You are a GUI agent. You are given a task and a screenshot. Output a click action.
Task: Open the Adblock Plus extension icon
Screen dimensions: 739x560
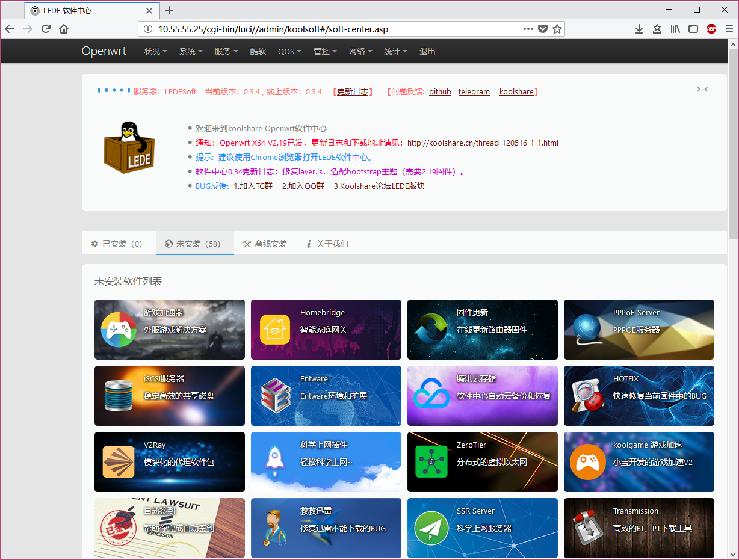[711, 29]
